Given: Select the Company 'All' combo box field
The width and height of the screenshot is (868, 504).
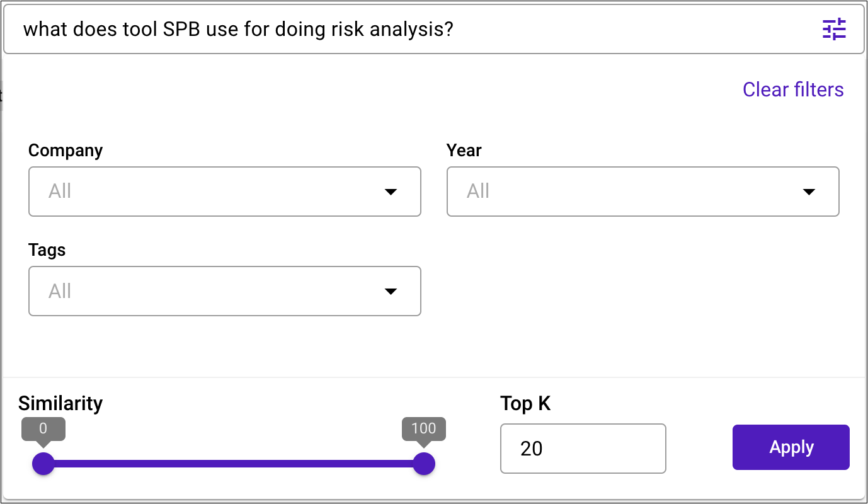Looking at the screenshot, I should coord(225,192).
